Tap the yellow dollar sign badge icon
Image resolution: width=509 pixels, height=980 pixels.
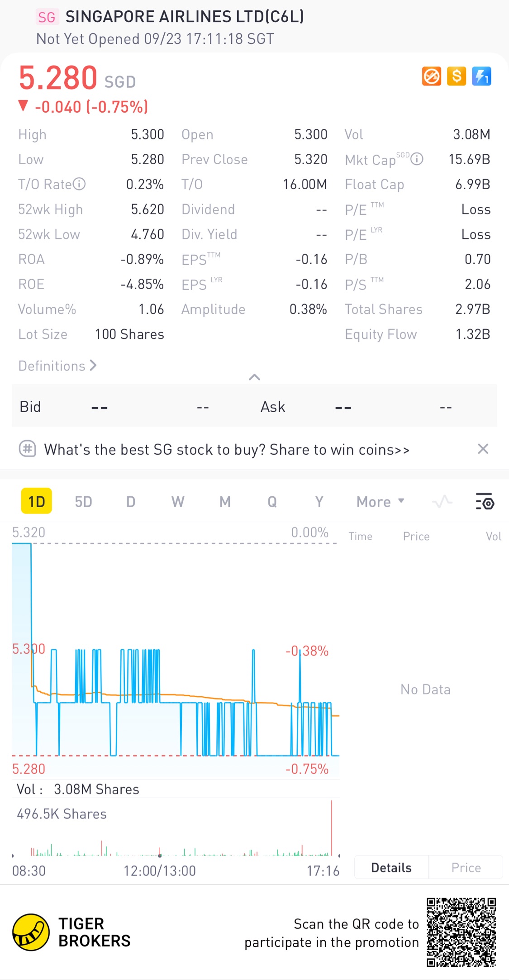457,76
